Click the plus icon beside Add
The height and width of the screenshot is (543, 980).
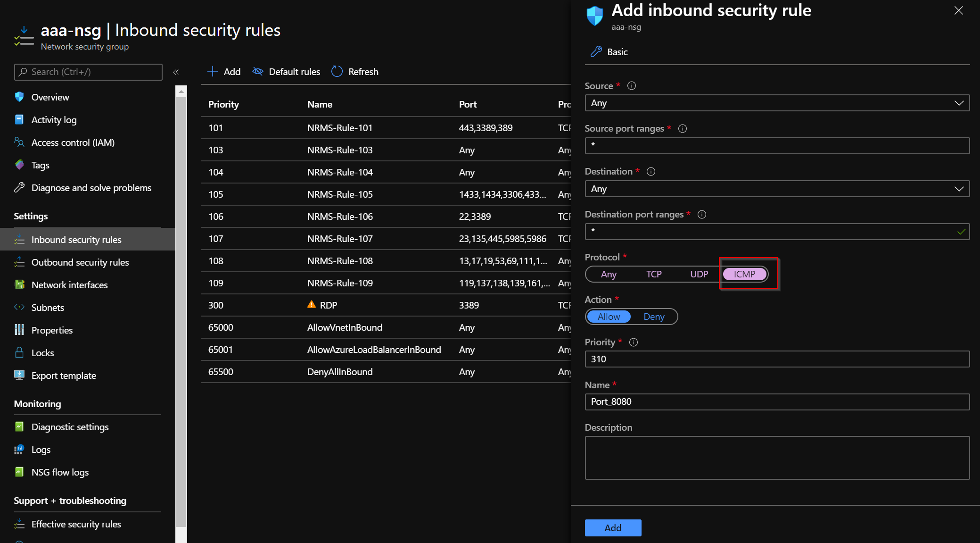pyautogui.click(x=213, y=71)
